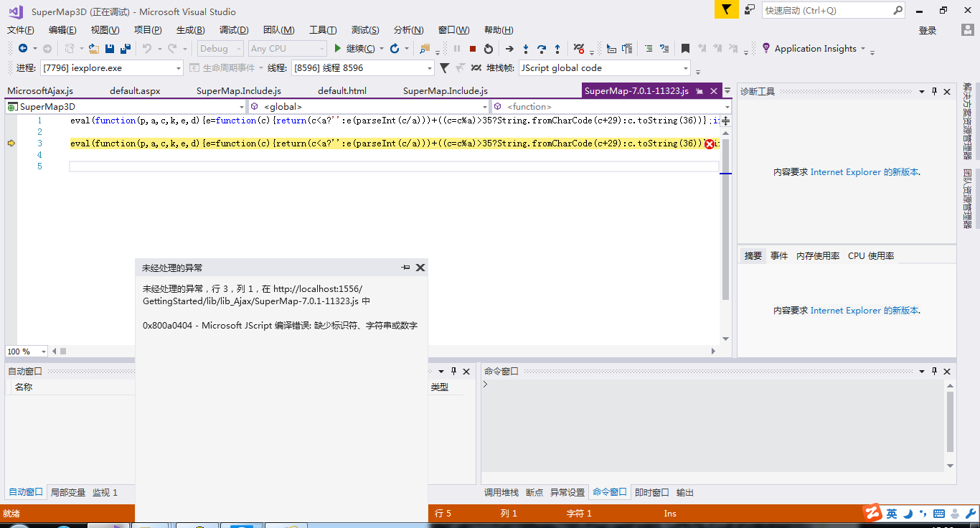The width and height of the screenshot is (980, 528).
Task: Switch to the 即时窗口 (Immediate) tab
Action: tap(652, 493)
